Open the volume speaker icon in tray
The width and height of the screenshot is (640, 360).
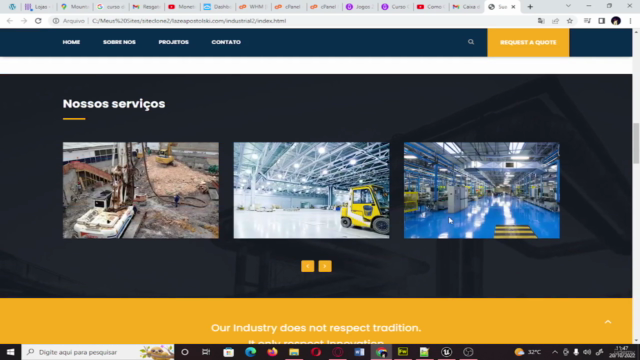pyautogui.click(x=587, y=352)
